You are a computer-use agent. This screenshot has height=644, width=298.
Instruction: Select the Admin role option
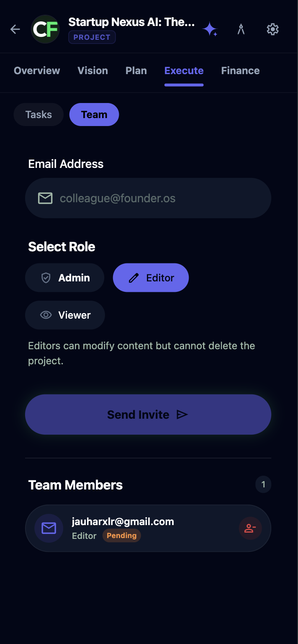pyautogui.click(x=64, y=278)
